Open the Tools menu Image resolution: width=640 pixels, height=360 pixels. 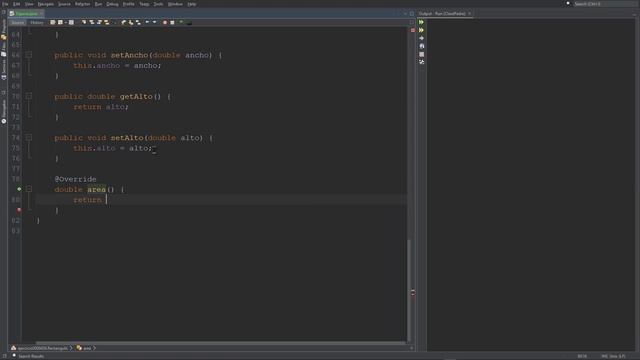[x=158, y=4]
